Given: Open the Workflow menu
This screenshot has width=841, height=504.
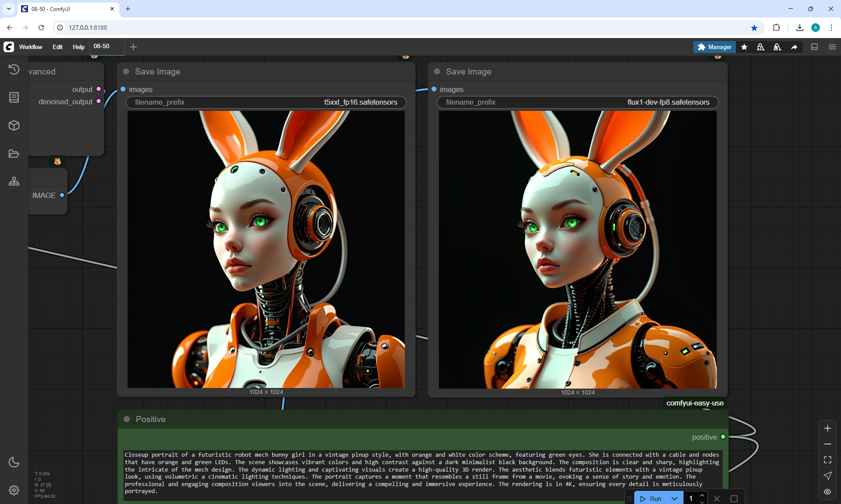Looking at the screenshot, I should pyautogui.click(x=31, y=47).
